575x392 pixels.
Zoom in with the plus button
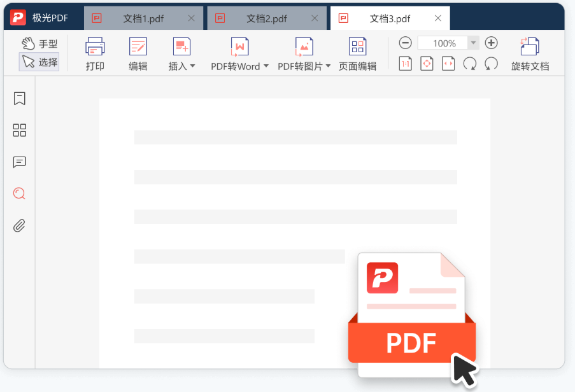pos(491,43)
